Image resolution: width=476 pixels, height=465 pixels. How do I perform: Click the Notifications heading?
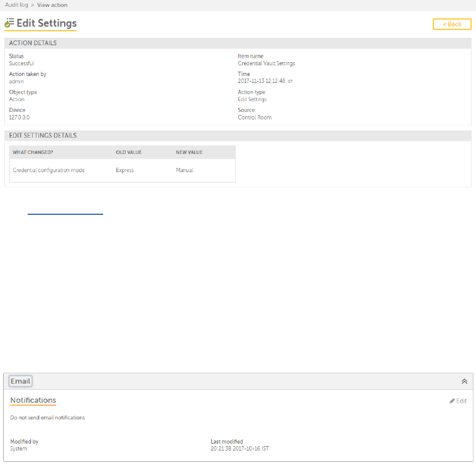click(x=33, y=400)
